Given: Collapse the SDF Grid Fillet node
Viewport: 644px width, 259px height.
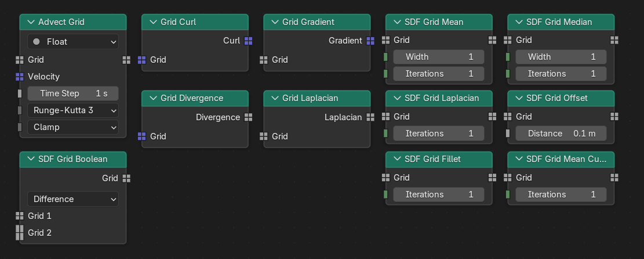Looking at the screenshot, I should (x=397, y=159).
